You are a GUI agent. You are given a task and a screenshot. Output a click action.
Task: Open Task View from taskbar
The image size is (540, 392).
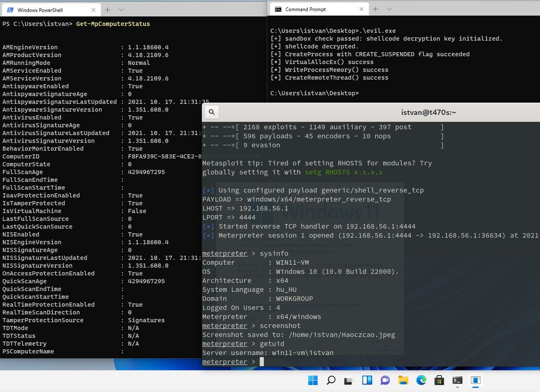coord(349,380)
